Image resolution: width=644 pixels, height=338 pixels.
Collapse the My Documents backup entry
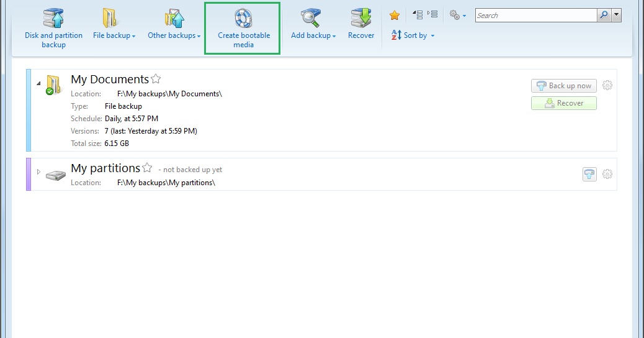click(38, 83)
